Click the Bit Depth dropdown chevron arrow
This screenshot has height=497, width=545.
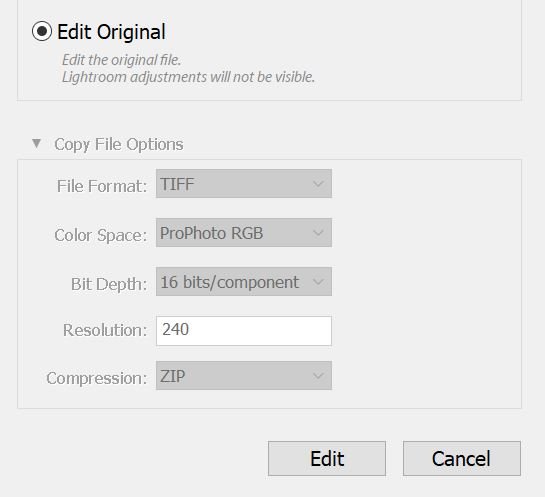click(x=318, y=282)
